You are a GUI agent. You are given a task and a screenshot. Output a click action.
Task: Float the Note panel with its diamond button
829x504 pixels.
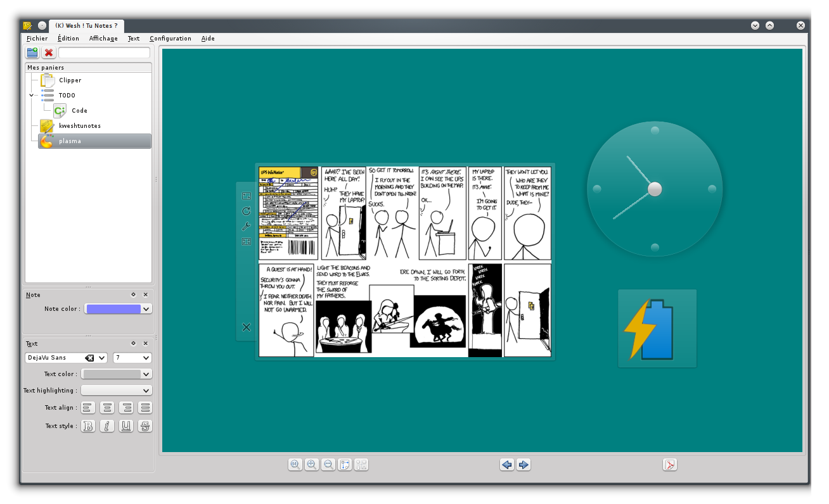tap(133, 294)
